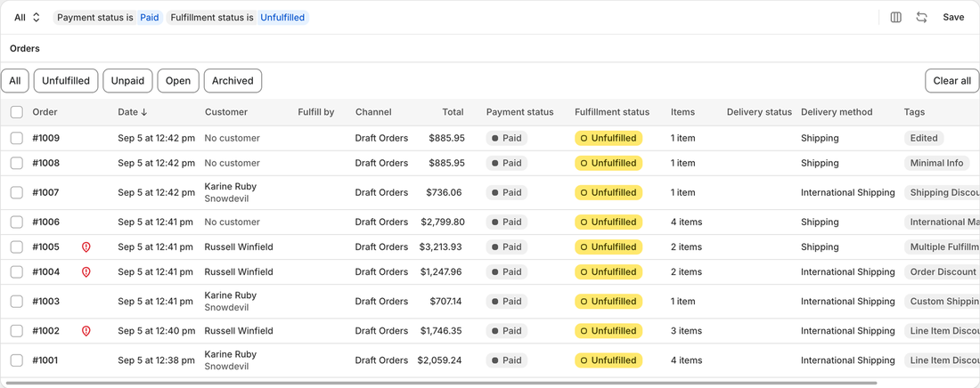Click Sep 5 at 12:40 pm date
This screenshot has width=980, height=388.
156,330
